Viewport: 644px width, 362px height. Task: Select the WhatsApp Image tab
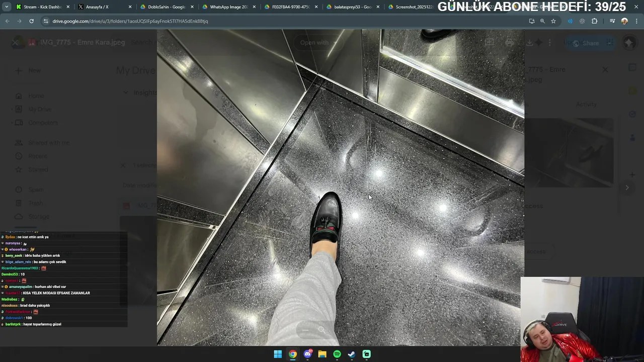pyautogui.click(x=228, y=7)
